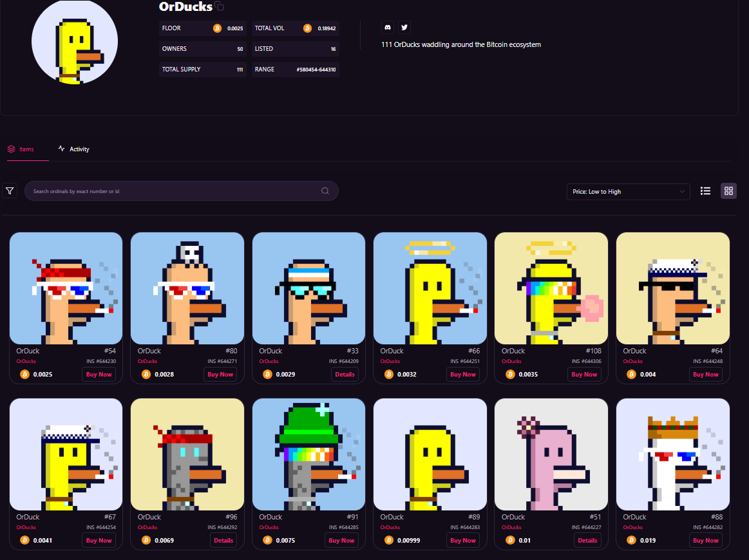This screenshot has width=749, height=560.
Task: Open the Twitter link icon
Action: click(x=404, y=28)
